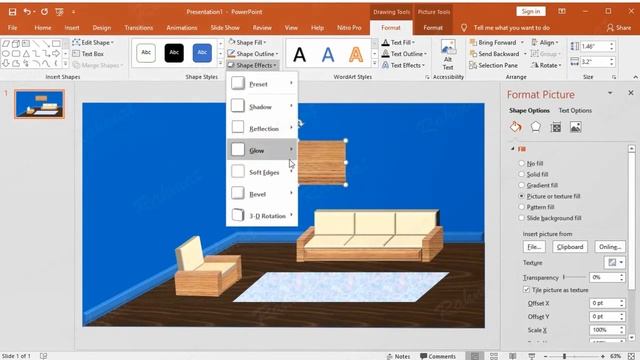The width and height of the screenshot is (640, 360).
Task: Choose the blue A WordArt style
Action: (328, 54)
